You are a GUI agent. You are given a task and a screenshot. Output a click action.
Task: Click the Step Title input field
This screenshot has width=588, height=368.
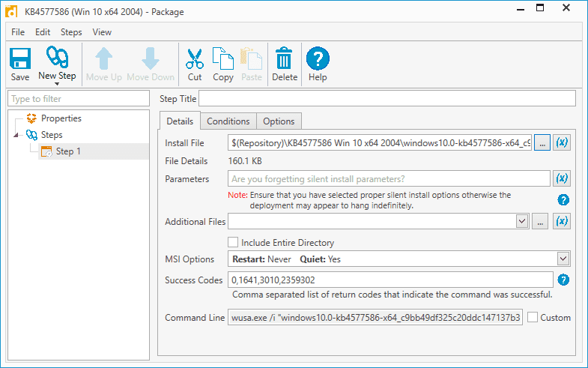point(387,99)
